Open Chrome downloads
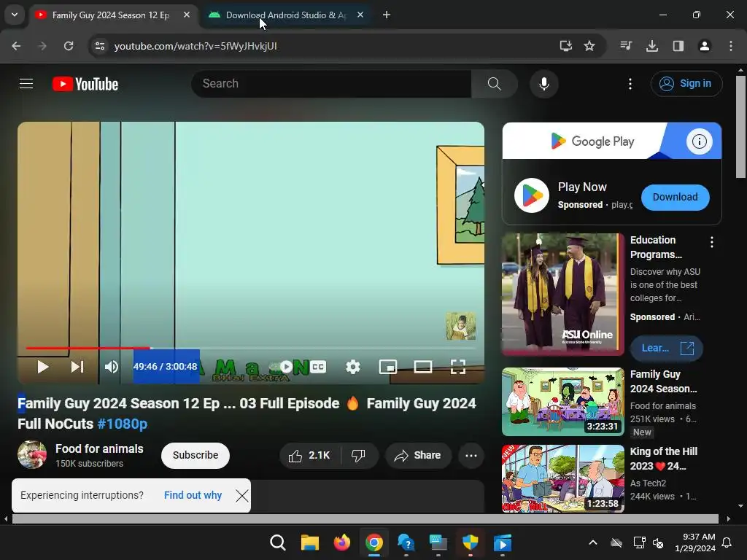Image resolution: width=747 pixels, height=560 pixels. click(x=652, y=46)
